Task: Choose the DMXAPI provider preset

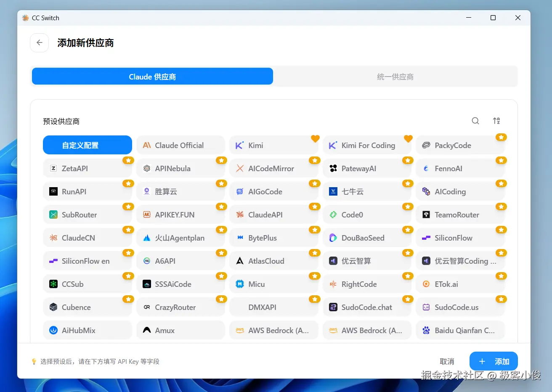Action: 274,307
